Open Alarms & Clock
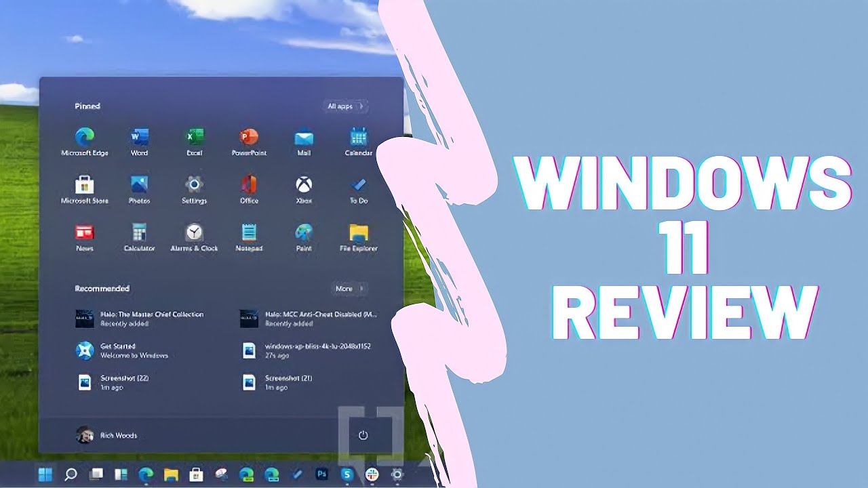Screen dimensions: 868x488 click(x=195, y=237)
